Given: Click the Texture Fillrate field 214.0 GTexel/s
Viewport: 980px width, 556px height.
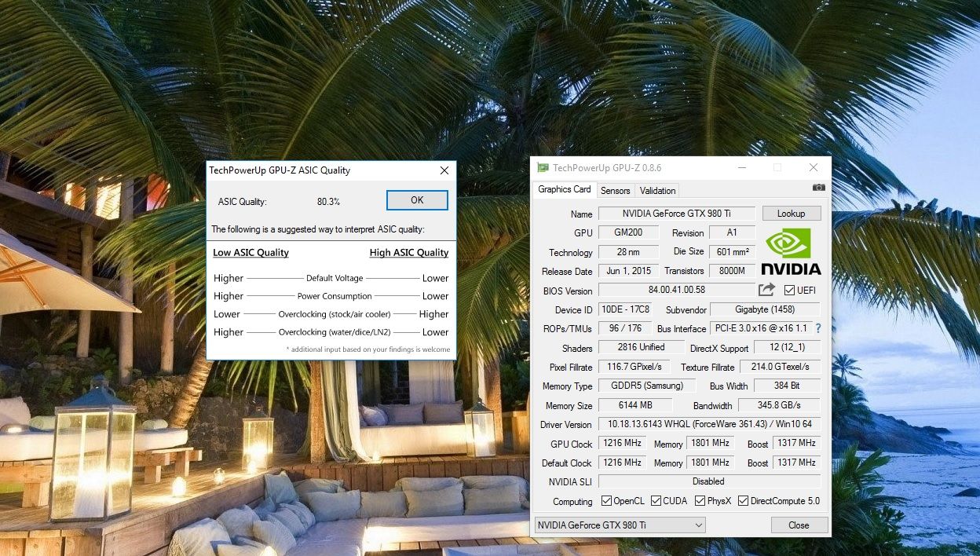Looking at the screenshot, I should (x=780, y=367).
